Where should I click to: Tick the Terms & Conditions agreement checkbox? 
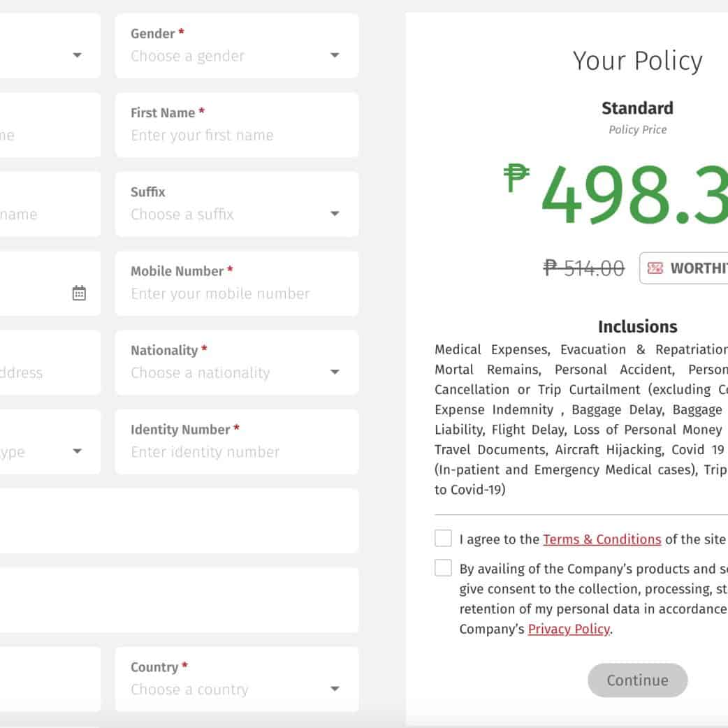tap(443, 538)
